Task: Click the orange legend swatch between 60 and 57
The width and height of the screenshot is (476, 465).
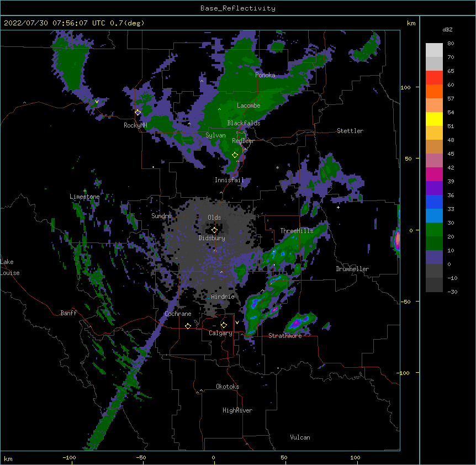Action: pos(434,91)
